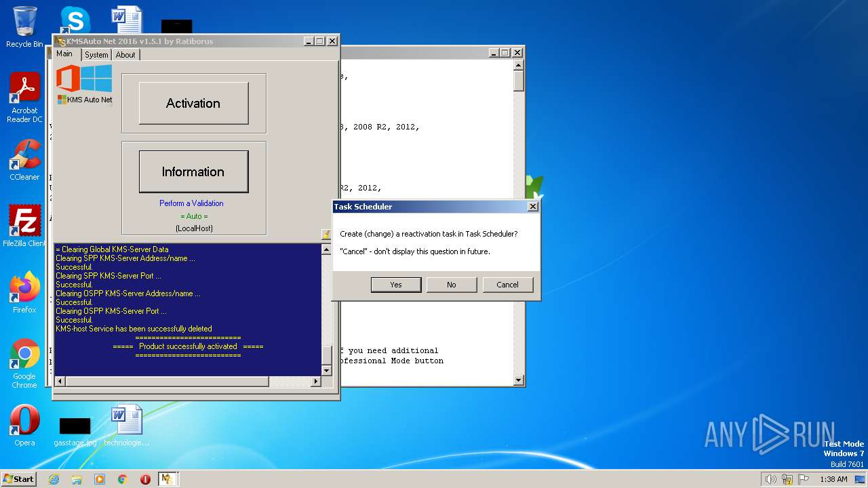
Task: Click the clock showing 1:38 AM
Action: (x=833, y=479)
